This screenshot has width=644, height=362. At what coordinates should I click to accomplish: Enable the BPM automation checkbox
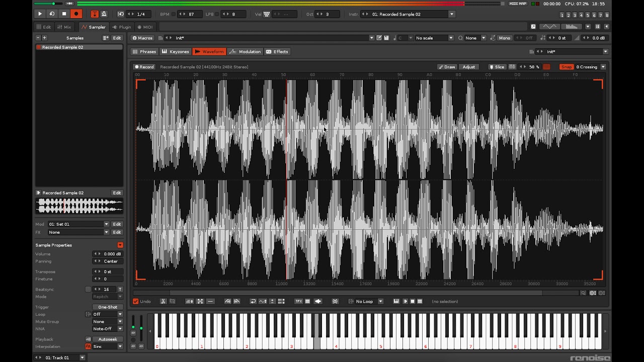click(x=174, y=14)
